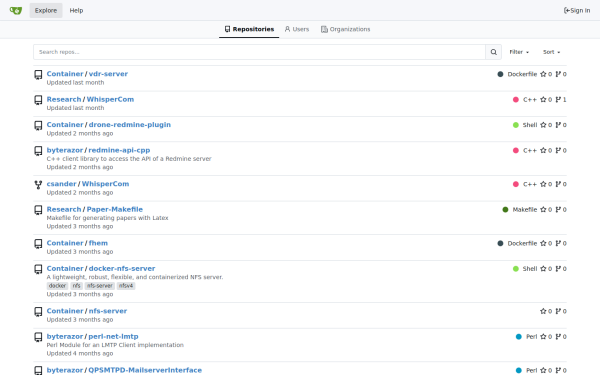This screenshot has width=600, height=375.
Task: Click the containerized NFS server description
Action: point(135,277)
